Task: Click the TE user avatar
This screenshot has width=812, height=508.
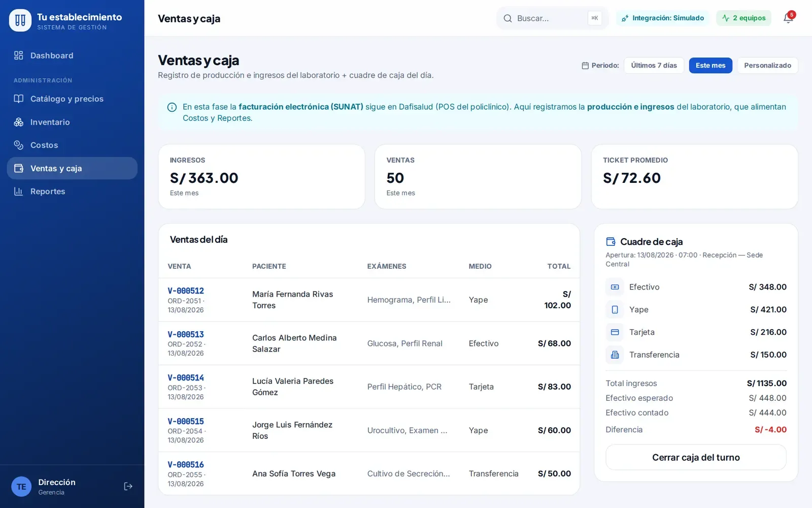Action: (x=21, y=487)
